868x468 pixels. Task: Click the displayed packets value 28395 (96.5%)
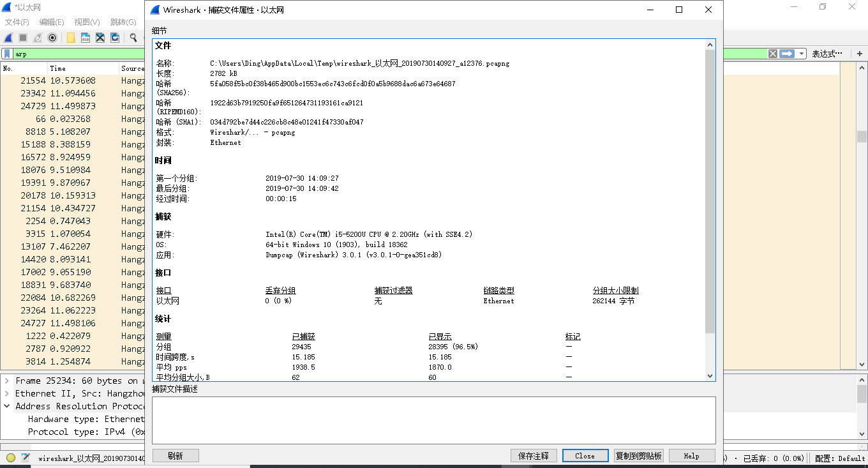(453, 347)
